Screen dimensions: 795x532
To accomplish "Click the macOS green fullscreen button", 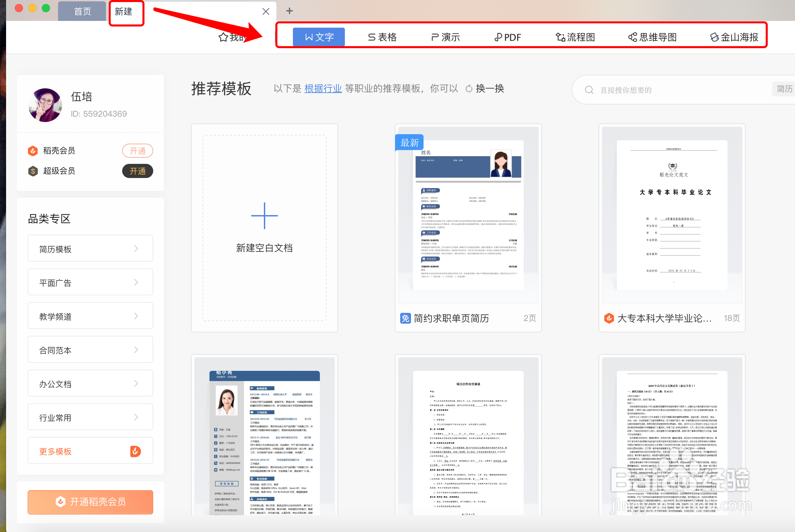I will [46, 8].
